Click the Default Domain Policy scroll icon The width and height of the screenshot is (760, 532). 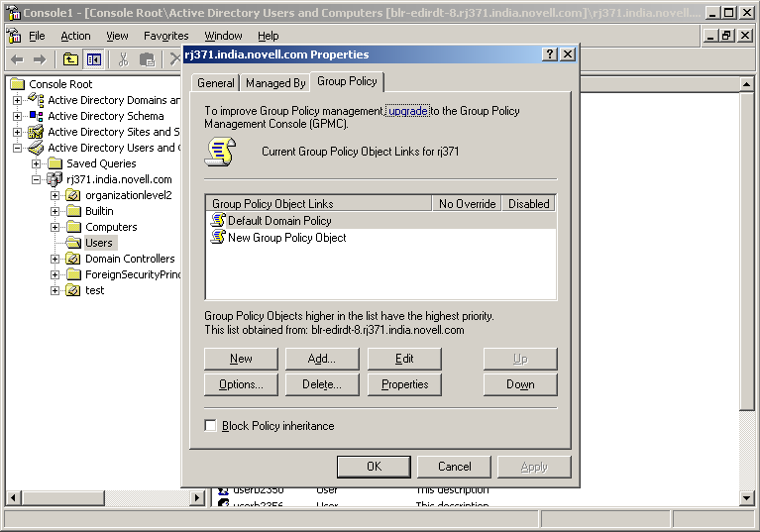218,221
